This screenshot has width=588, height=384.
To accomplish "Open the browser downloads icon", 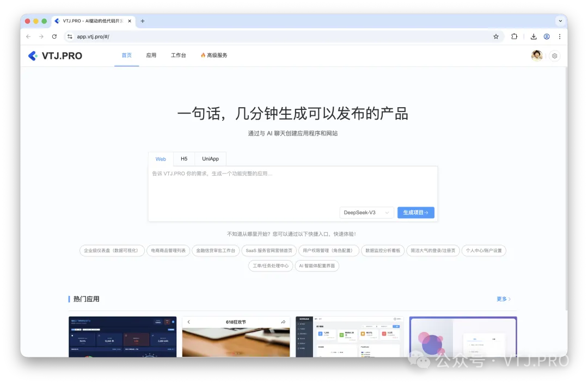I will (x=534, y=36).
